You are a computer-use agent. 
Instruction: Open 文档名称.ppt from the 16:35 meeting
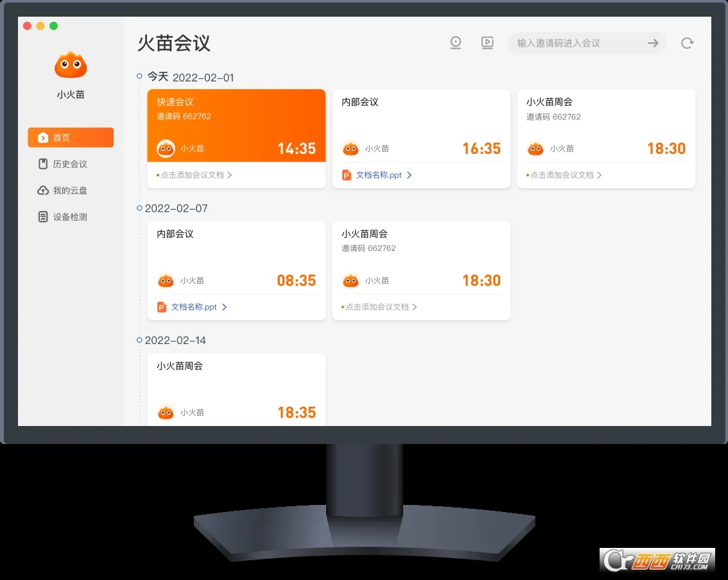381,175
